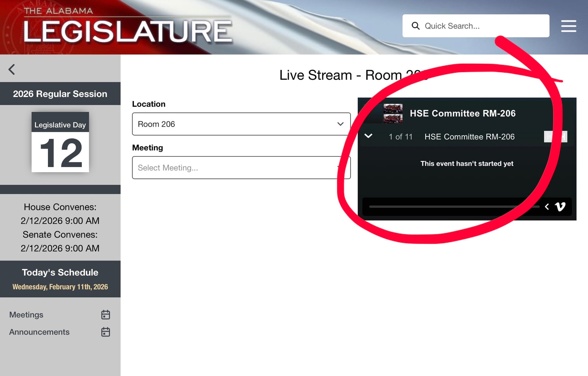This screenshot has width=588, height=376.
Task: Open the Announcements calendar icon
Action: coord(106,332)
